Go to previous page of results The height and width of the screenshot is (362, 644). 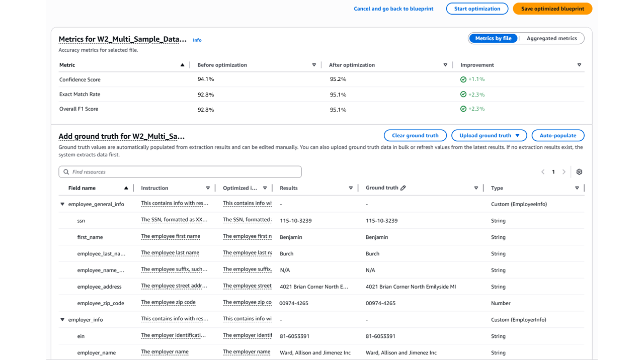(x=543, y=172)
